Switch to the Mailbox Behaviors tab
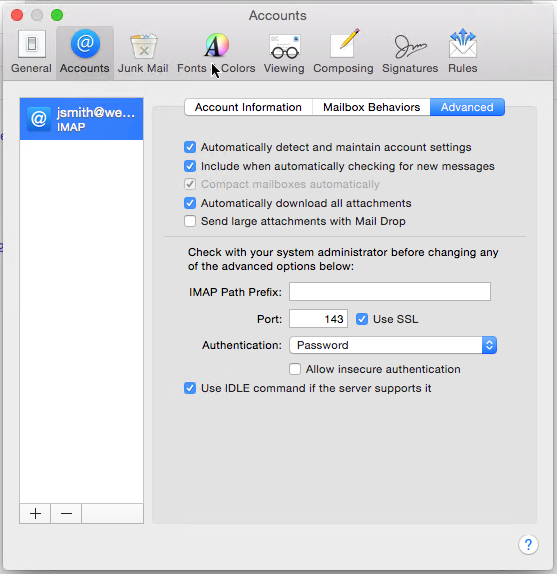The height and width of the screenshot is (574, 557). [371, 107]
